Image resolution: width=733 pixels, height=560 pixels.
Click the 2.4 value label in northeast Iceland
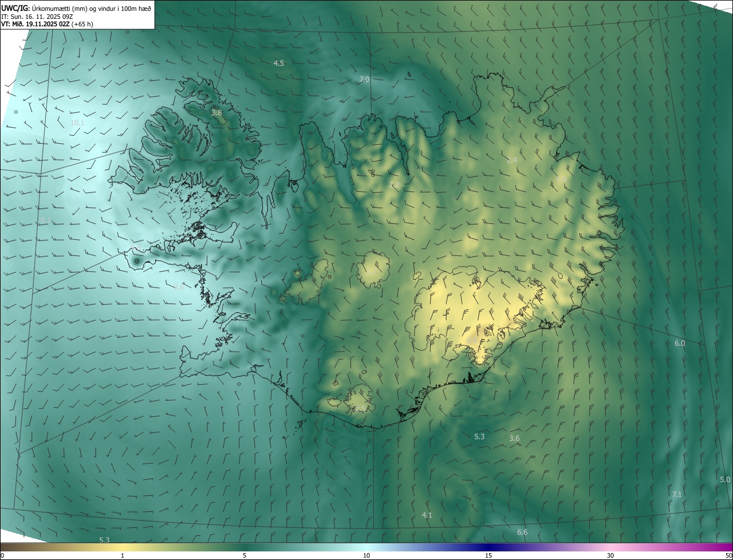[512, 160]
